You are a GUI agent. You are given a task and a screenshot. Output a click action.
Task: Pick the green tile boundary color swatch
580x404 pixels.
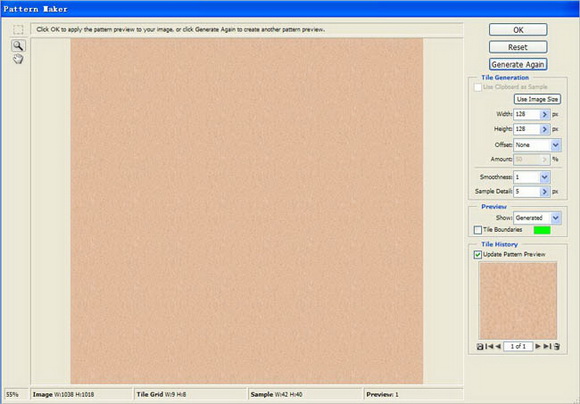click(542, 230)
